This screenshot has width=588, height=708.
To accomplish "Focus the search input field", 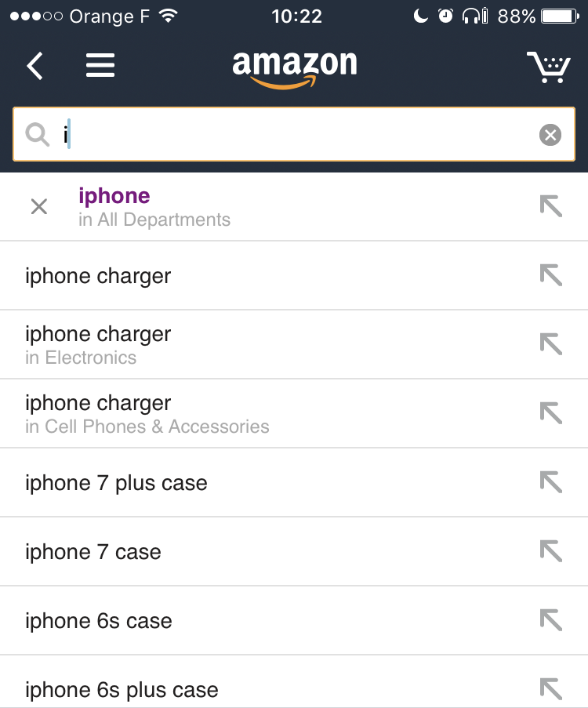I will coord(298,135).
